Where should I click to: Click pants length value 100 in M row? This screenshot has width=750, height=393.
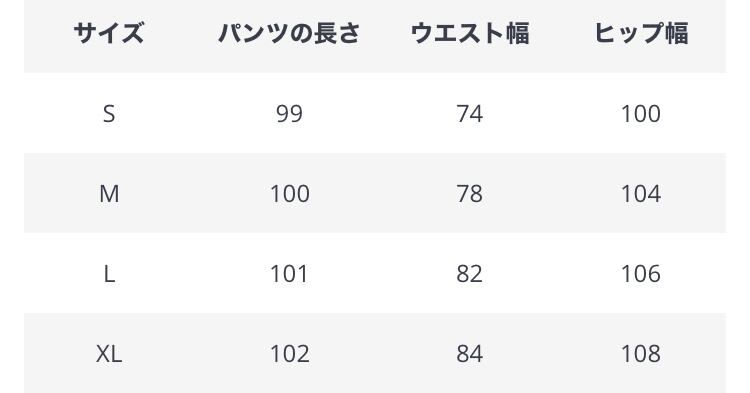point(289,194)
